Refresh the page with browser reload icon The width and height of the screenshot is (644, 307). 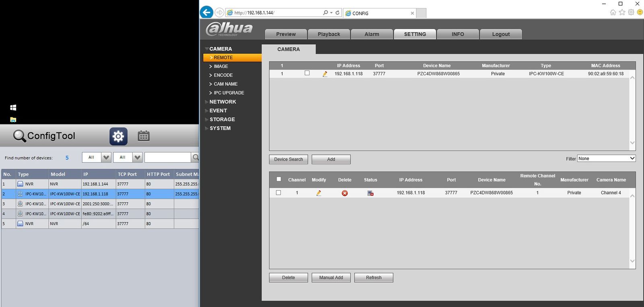337,13
